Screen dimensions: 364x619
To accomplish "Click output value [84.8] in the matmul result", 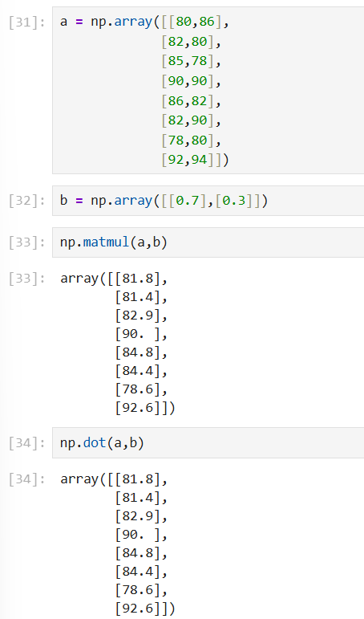I will [138, 352].
